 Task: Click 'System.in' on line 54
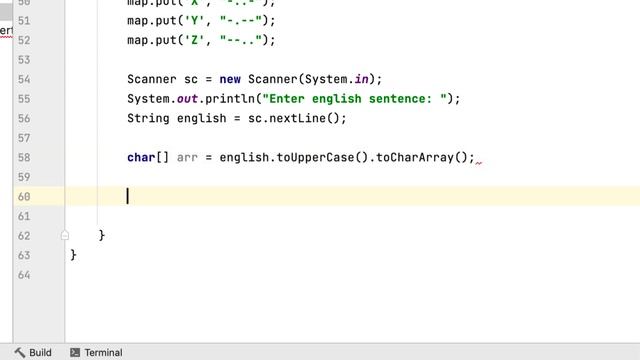point(337,79)
